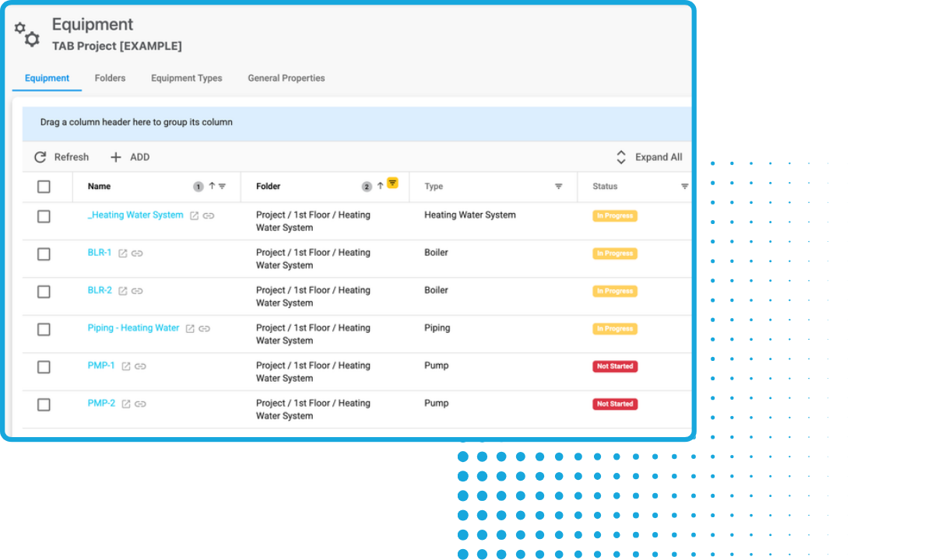
Task: Copy link icon beside _Heating Water System
Action: (209, 215)
